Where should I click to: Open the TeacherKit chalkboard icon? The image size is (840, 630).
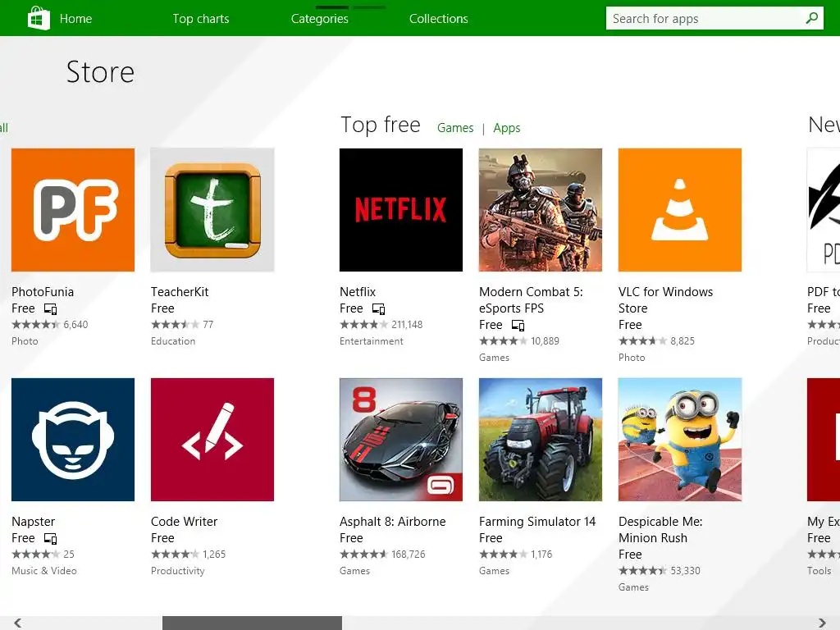[x=212, y=210]
